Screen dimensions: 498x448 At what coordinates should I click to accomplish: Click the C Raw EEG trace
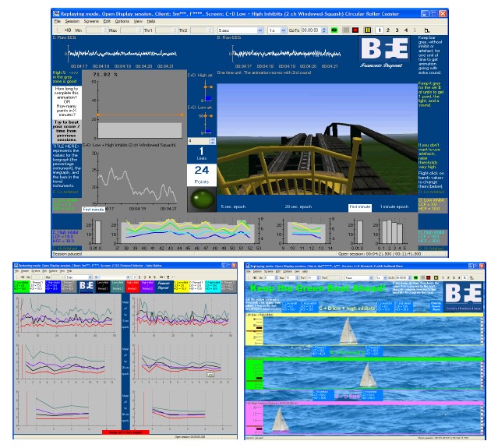[122, 54]
